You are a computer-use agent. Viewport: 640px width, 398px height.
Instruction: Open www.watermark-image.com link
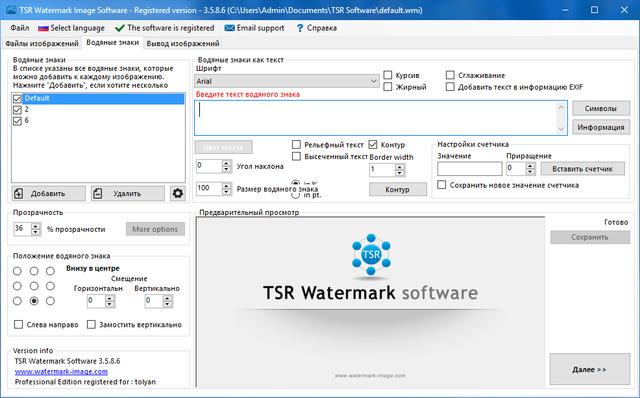tap(61, 371)
